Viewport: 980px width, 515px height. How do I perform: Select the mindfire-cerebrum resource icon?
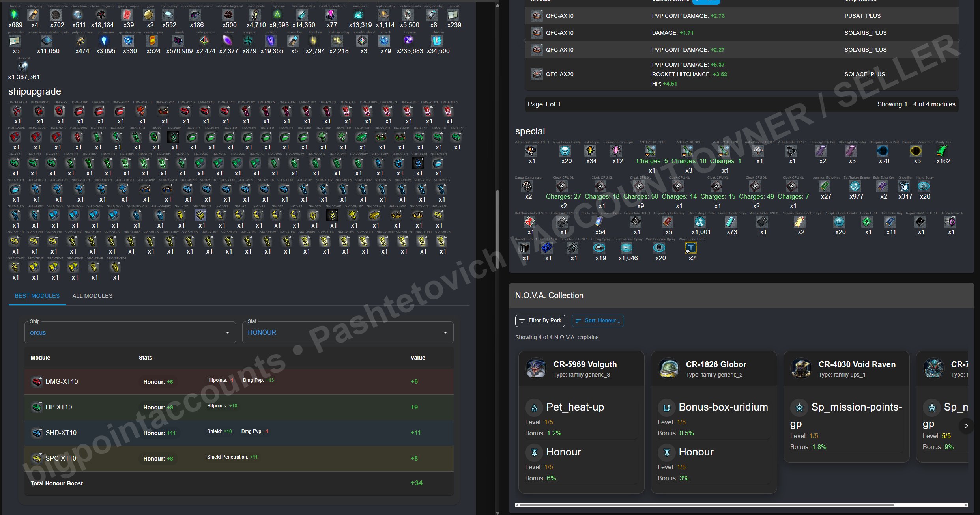(x=331, y=15)
